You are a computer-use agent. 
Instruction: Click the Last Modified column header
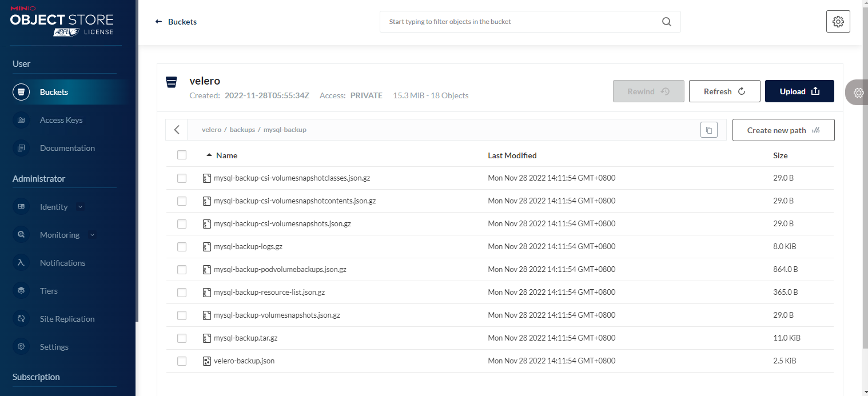tap(512, 155)
